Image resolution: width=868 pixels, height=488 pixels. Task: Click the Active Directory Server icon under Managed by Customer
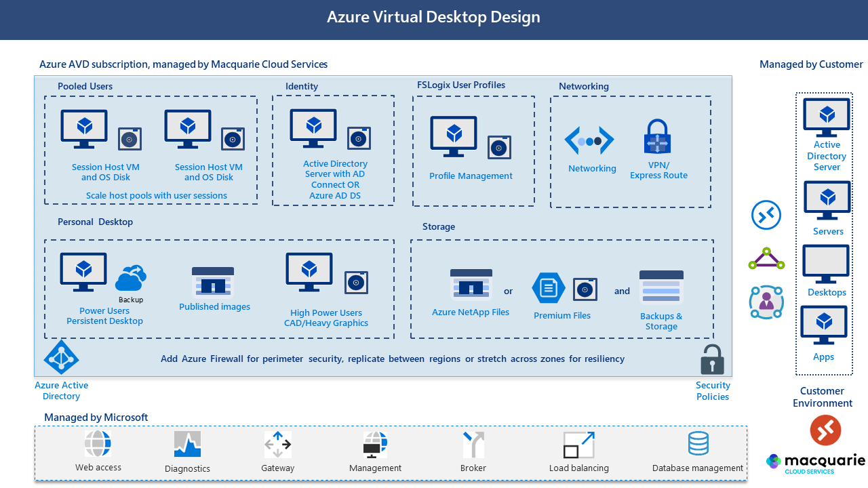click(x=825, y=117)
